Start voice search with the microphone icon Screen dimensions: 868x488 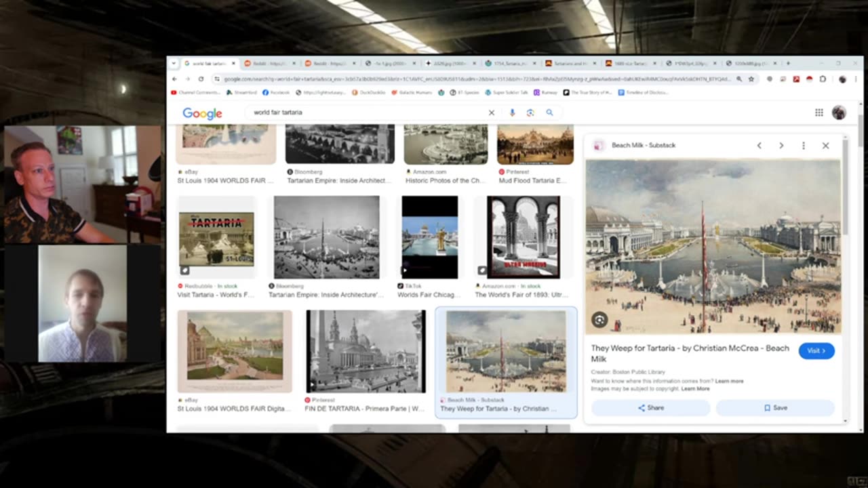coord(512,113)
